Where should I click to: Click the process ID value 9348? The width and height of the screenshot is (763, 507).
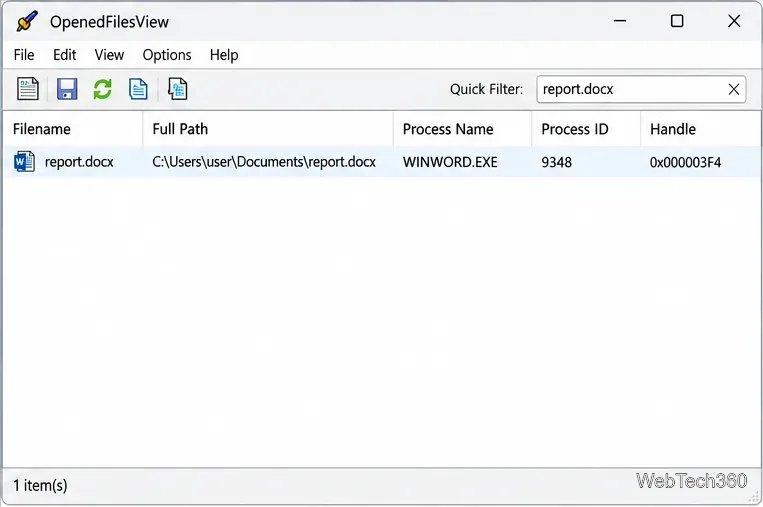tap(557, 162)
